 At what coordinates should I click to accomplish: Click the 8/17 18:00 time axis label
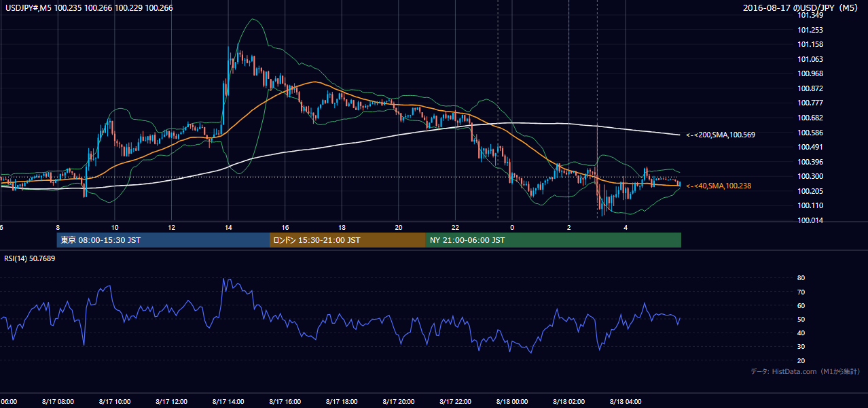click(342, 402)
